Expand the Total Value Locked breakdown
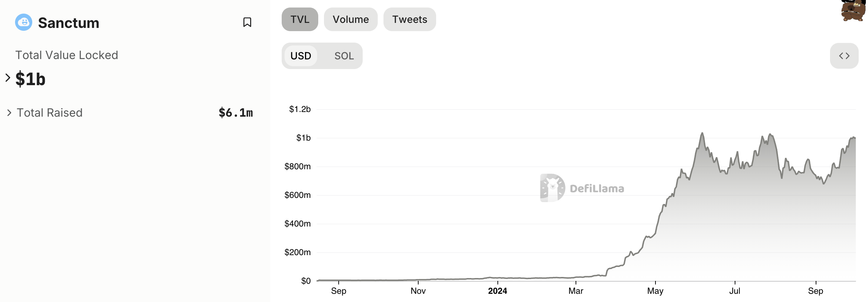Viewport: 868px width, 302px height. [8, 78]
